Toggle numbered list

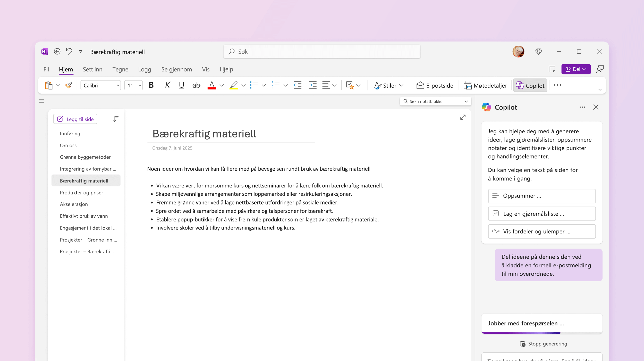point(276,85)
